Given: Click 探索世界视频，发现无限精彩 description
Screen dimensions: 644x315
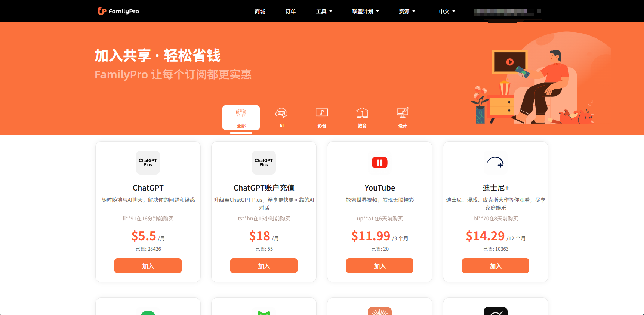Looking at the screenshot, I should click(380, 200).
